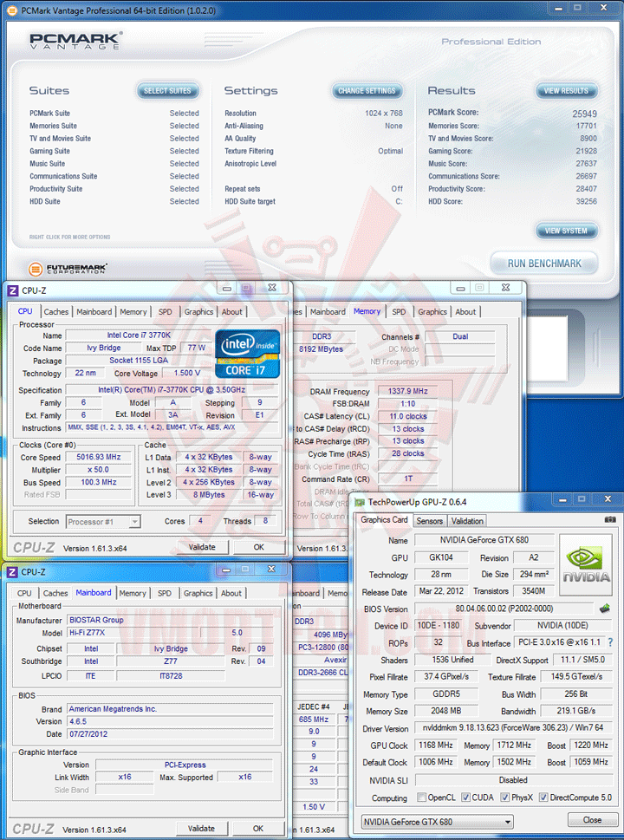This screenshot has height=840, width=624.
Task: Click the Close button in GPU-Z
Action: click(592, 820)
